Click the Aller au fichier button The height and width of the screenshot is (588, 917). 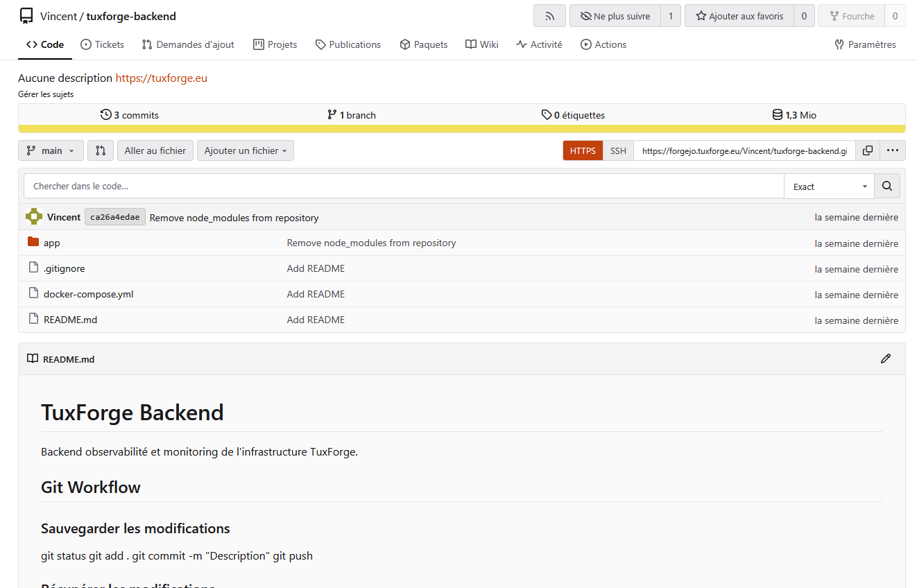tap(155, 150)
